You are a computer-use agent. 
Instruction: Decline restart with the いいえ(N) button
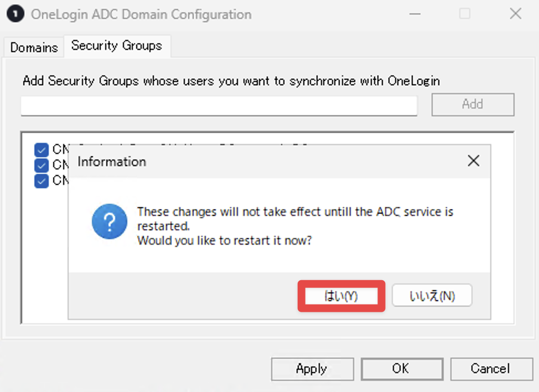click(x=432, y=296)
